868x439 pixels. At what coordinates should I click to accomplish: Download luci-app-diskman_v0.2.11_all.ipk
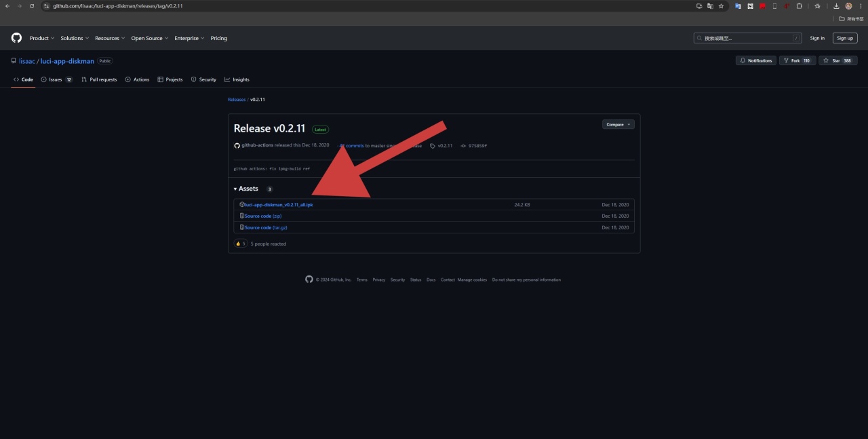279,204
